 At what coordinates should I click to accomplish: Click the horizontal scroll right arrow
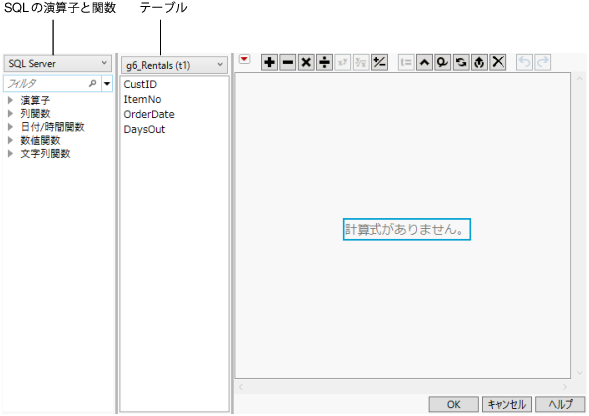565,387
